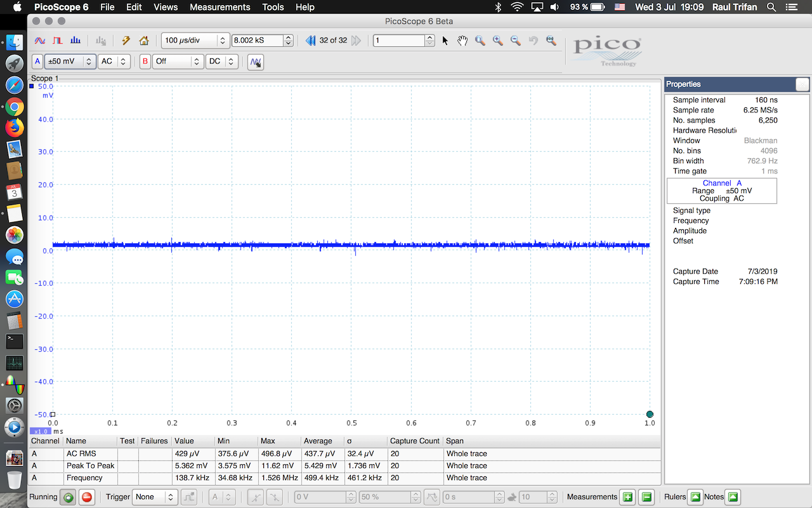Switch to Spectrum mode
The width and height of the screenshot is (812, 508).
pos(75,41)
